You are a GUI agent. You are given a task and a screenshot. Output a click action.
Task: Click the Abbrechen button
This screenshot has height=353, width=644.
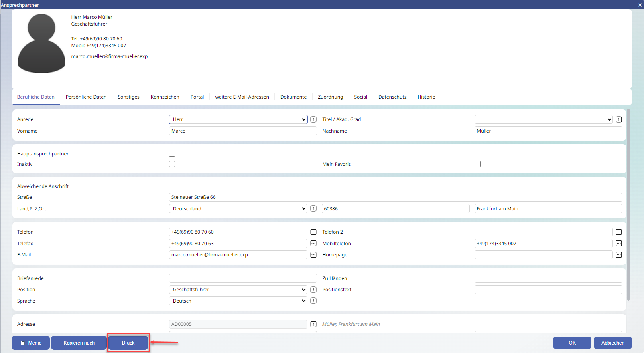[x=613, y=343]
